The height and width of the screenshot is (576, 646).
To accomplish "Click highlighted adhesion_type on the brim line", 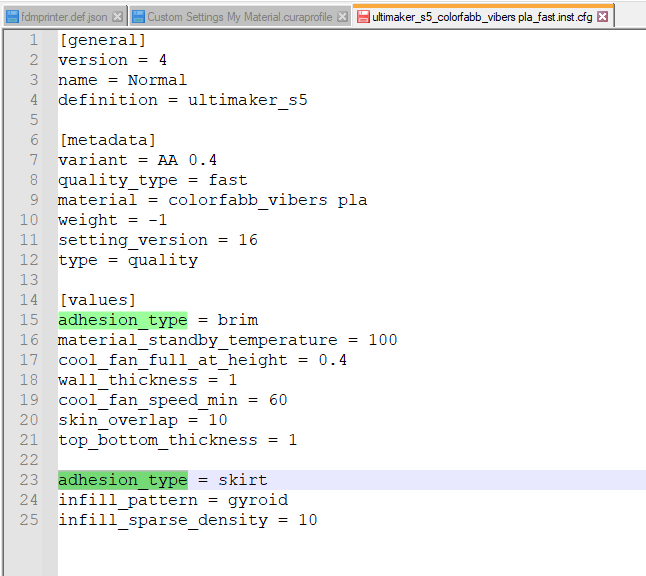I will pyautogui.click(x=122, y=320).
